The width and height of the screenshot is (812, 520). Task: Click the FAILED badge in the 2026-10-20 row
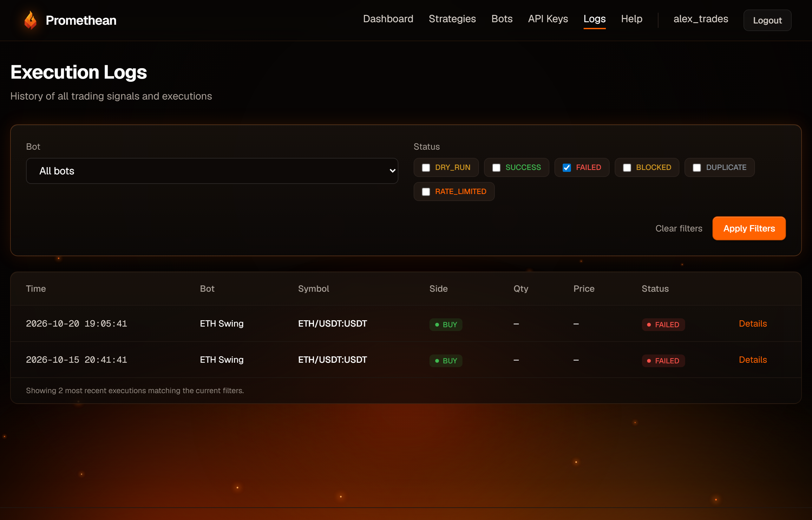tap(663, 324)
